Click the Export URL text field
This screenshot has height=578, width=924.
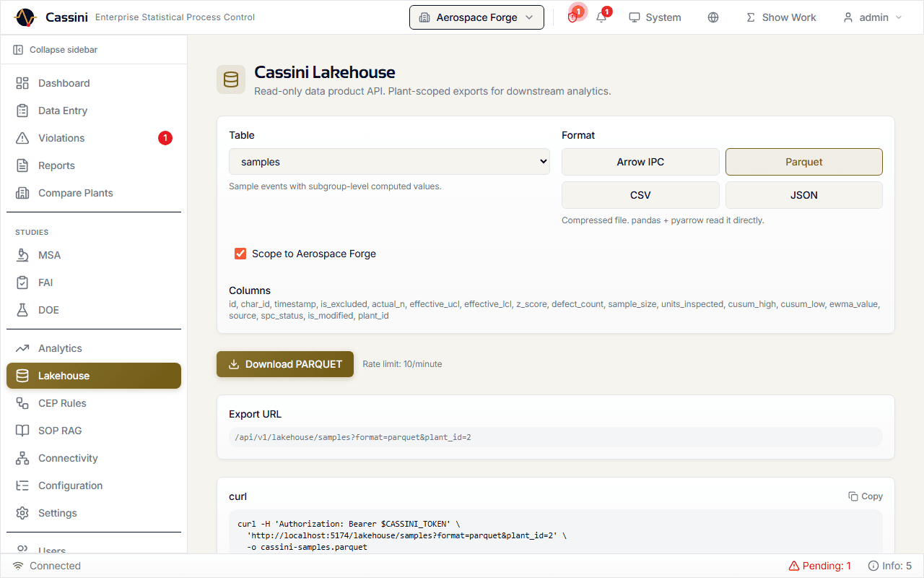(x=556, y=437)
